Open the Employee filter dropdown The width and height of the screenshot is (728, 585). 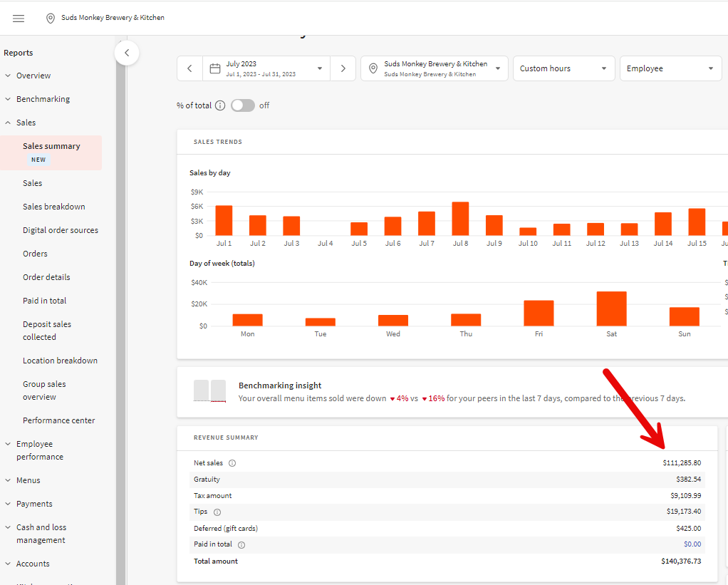click(670, 68)
